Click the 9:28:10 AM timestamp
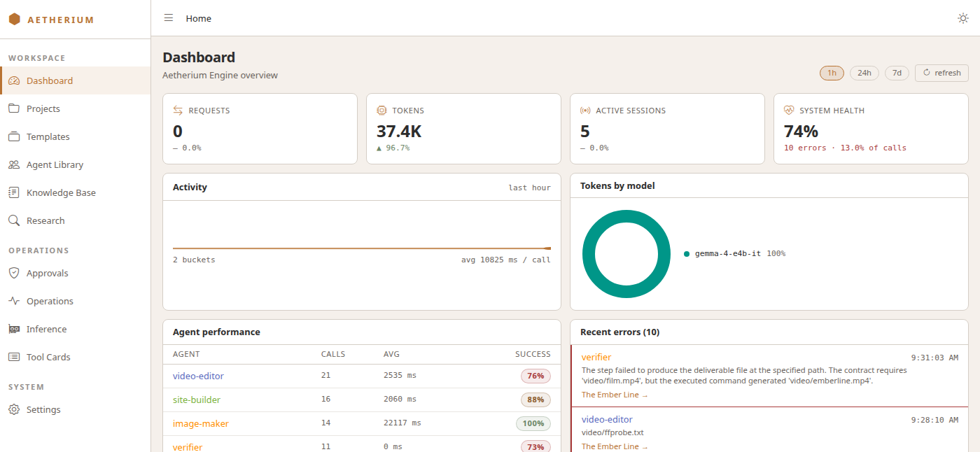980x452 pixels. coord(934,420)
